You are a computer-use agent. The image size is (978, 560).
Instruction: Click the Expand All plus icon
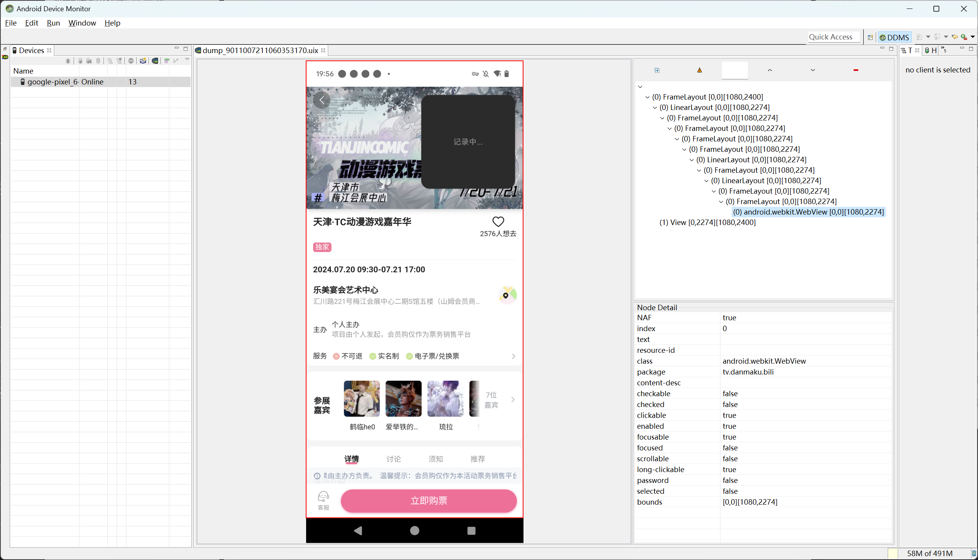(x=657, y=70)
